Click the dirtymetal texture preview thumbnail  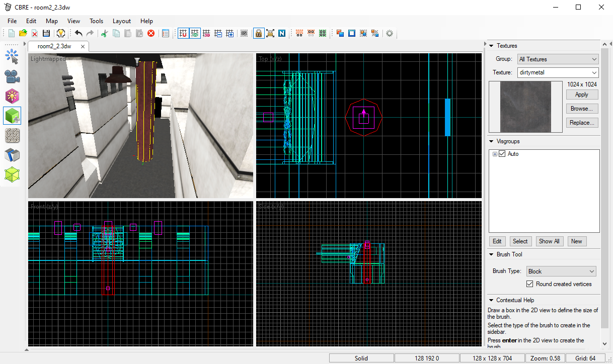coord(525,107)
